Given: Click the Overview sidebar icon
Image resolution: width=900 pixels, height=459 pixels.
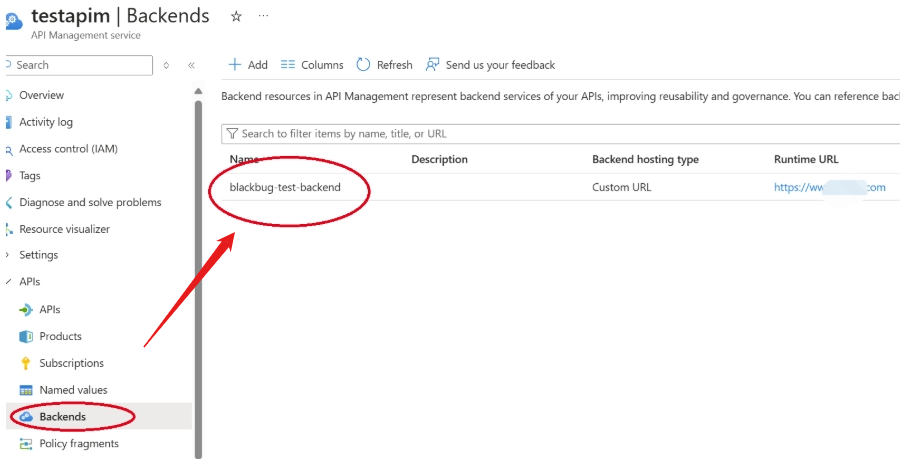Looking at the screenshot, I should pyautogui.click(x=9, y=95).
